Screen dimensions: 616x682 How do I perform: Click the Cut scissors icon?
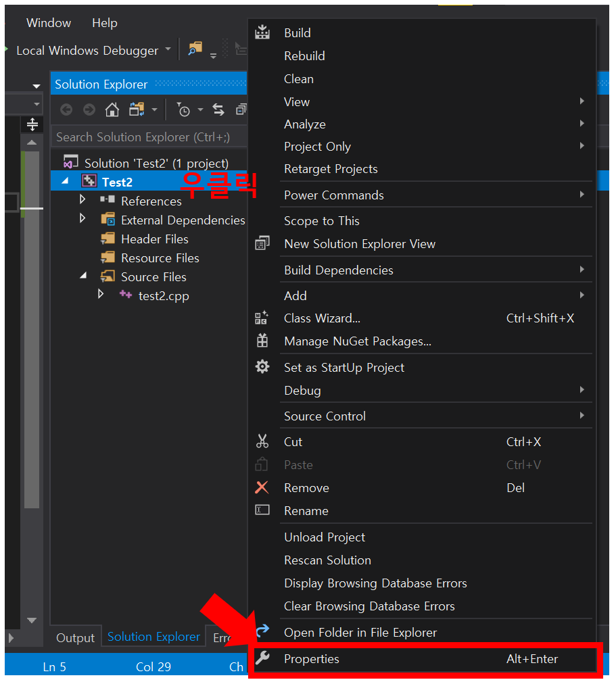click(x=262, y=441)
